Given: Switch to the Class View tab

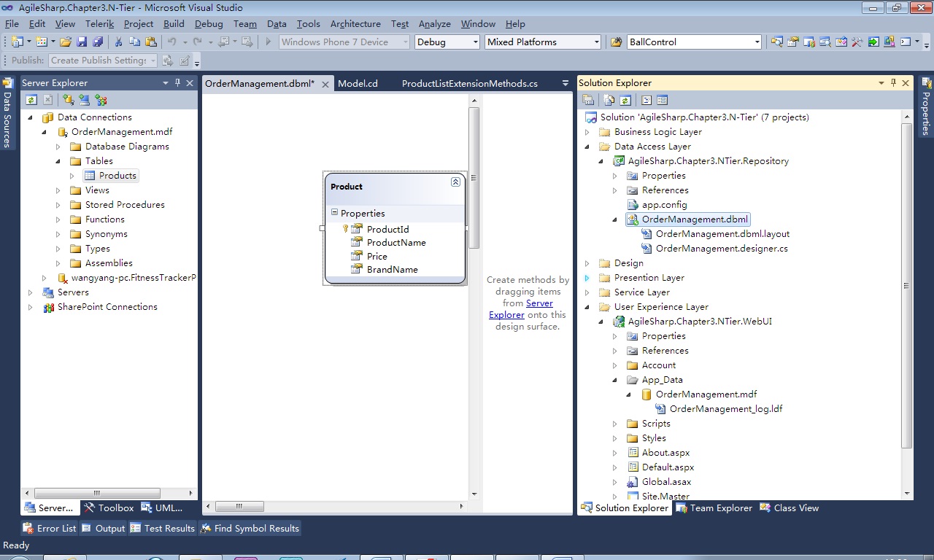Looking at the screenshot, I should [790, 508].
